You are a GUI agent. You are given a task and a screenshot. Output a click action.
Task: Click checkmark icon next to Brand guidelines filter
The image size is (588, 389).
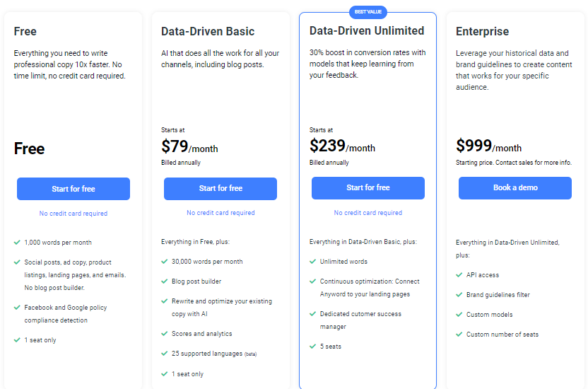459,295
